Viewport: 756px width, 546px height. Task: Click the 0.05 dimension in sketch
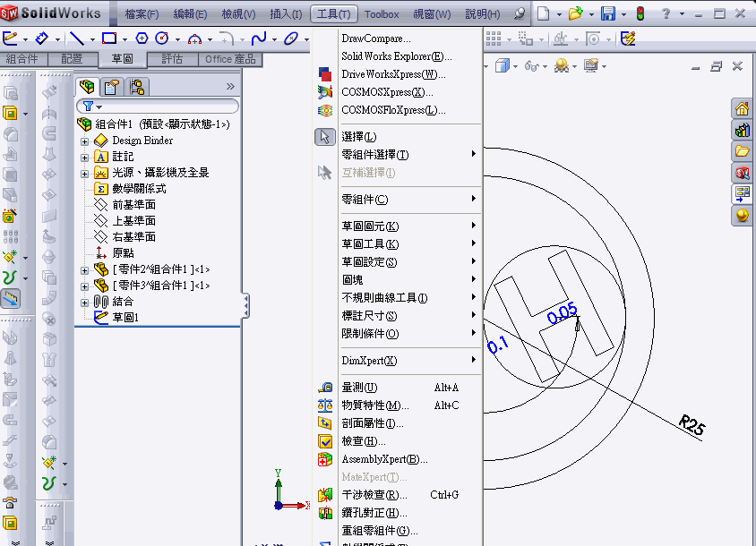click(563, 312)
